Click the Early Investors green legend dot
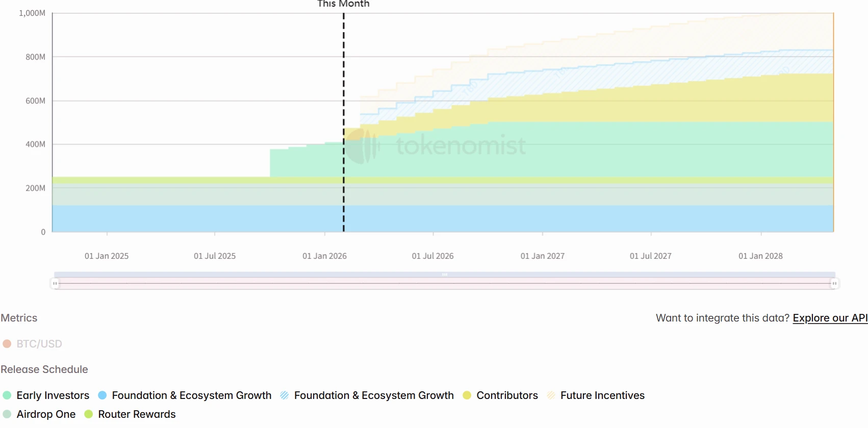The height and width of the screenshot is (428, 868). (x=7, y=395)
